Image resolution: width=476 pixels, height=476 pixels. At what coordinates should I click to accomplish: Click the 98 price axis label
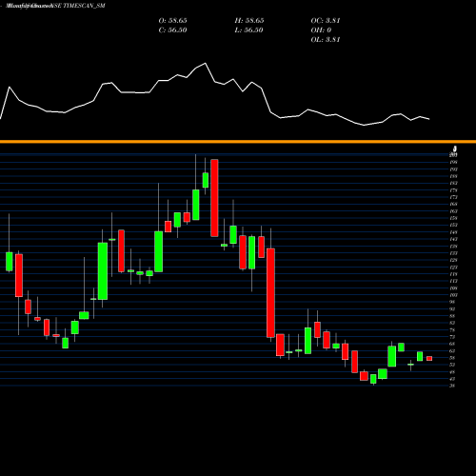point(453,302)
